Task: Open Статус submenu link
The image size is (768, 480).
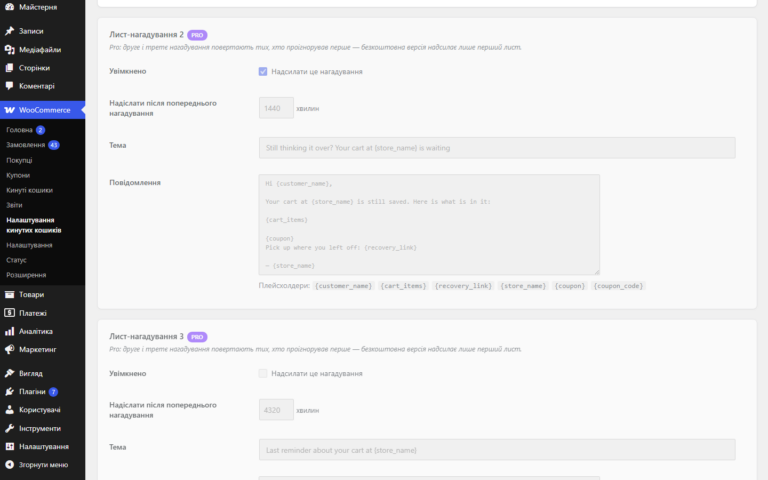Action: [16, 260]
